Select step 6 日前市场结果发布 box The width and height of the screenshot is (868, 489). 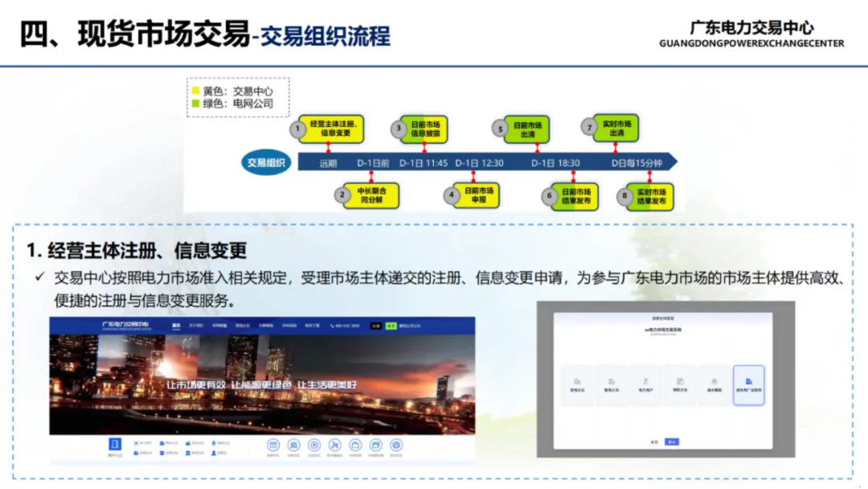point(574,196)
